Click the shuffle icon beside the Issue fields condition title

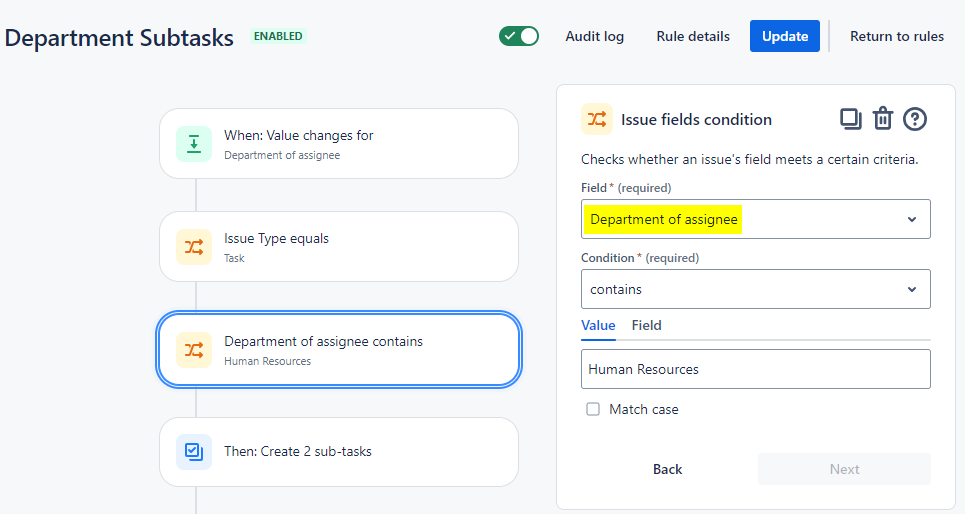[597, 119]
